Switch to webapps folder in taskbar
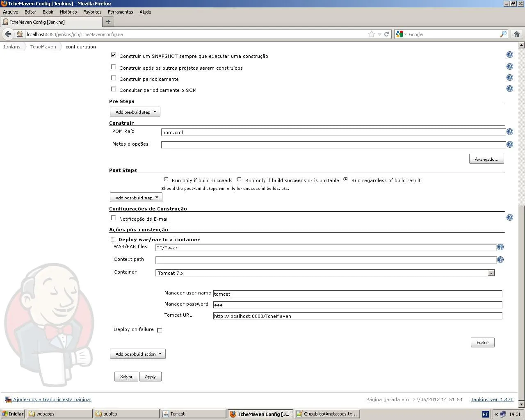Image resolution: width=525 pixels, height=420 pixels. tap(59, 414)
